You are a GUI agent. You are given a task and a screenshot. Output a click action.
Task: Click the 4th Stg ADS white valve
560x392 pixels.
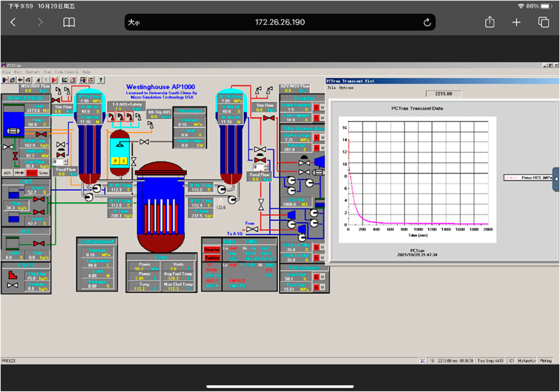[151, 124]
